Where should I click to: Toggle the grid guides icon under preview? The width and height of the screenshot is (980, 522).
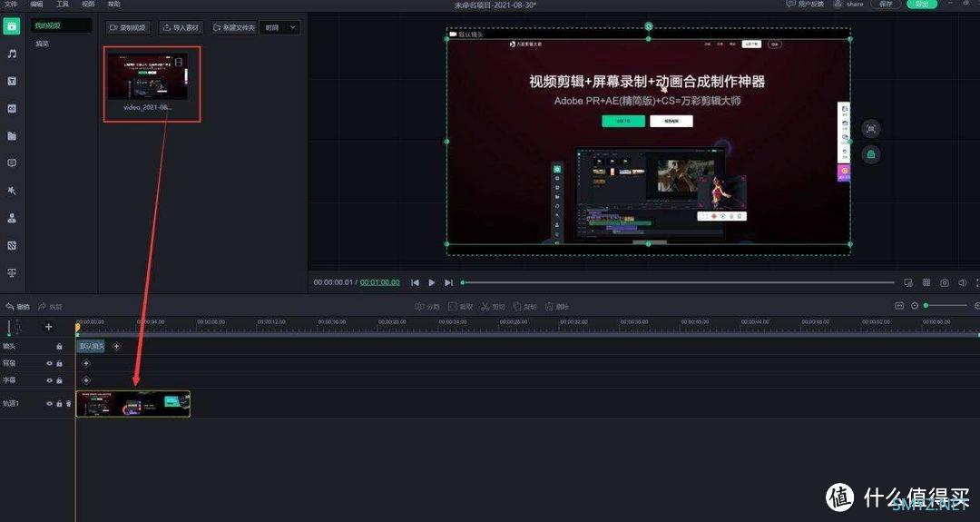[926, 282]
